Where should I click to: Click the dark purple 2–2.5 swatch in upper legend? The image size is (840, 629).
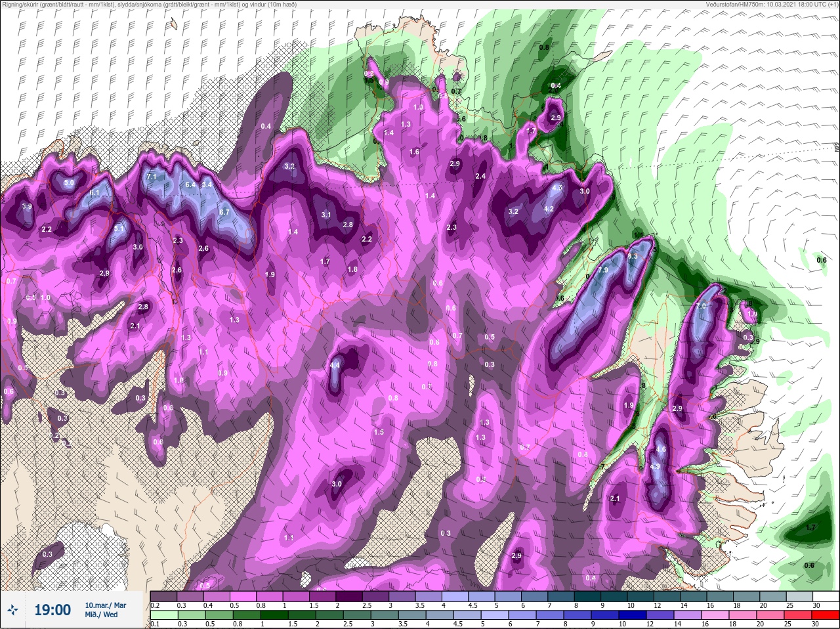point(348,597)
